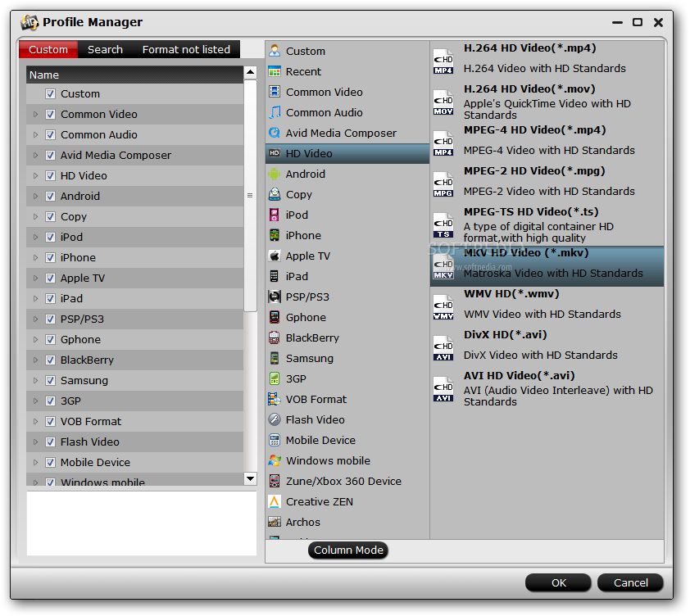Confirm with the OK button

tap(558, 582)
